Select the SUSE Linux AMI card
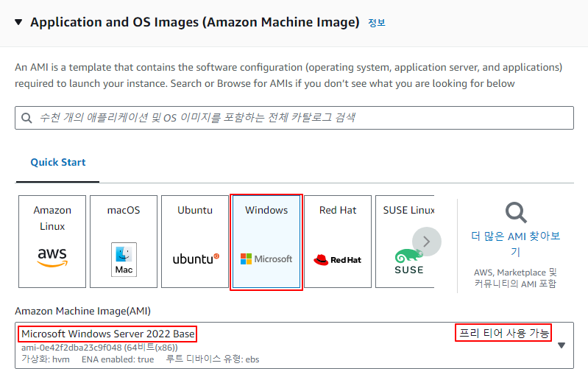 pyautogui.click(x=405, y=242)
